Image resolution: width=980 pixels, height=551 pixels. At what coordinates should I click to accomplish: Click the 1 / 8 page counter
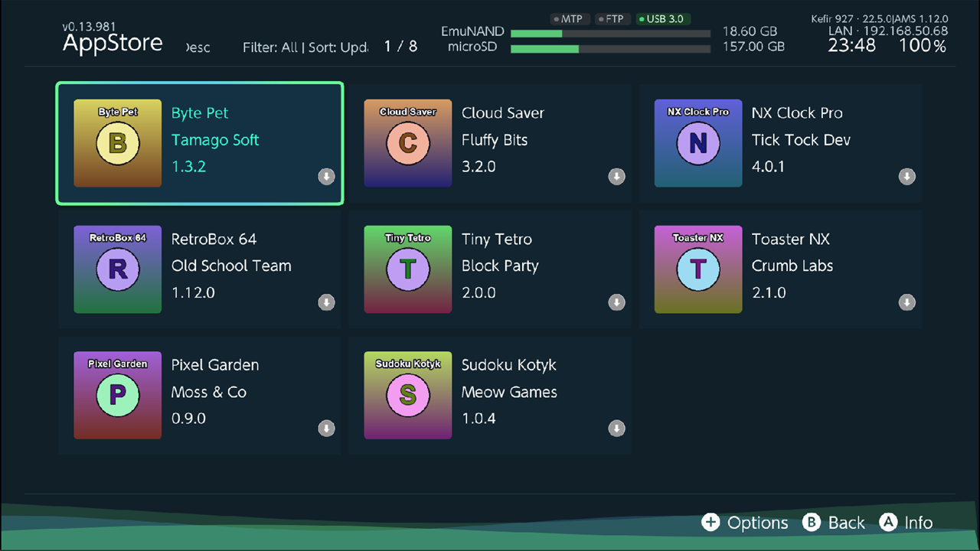tap(400, 47)
